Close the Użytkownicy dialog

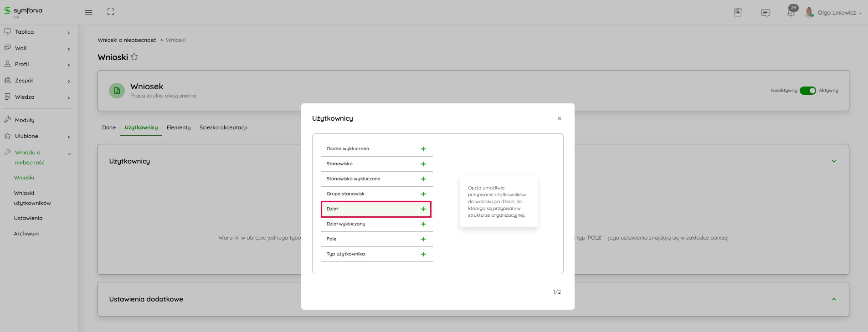pyautogui.click(x=559, y=118)
